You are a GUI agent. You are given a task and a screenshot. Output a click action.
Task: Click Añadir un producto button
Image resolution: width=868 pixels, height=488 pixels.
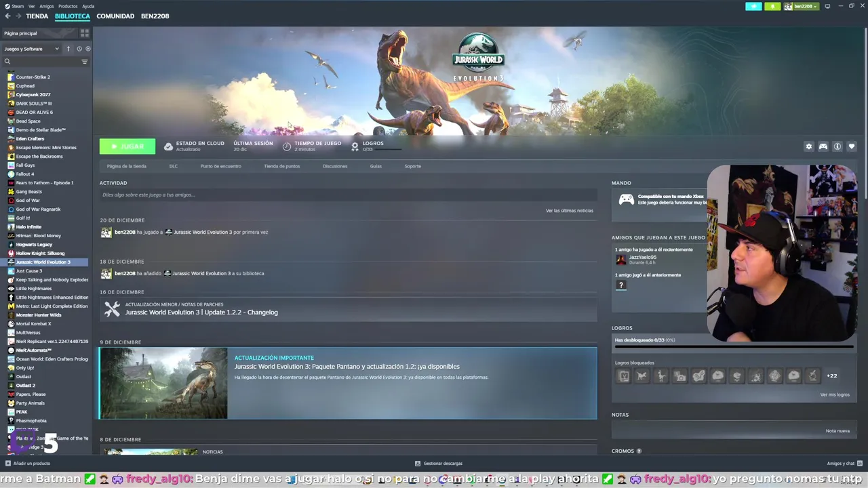point(28,464)
